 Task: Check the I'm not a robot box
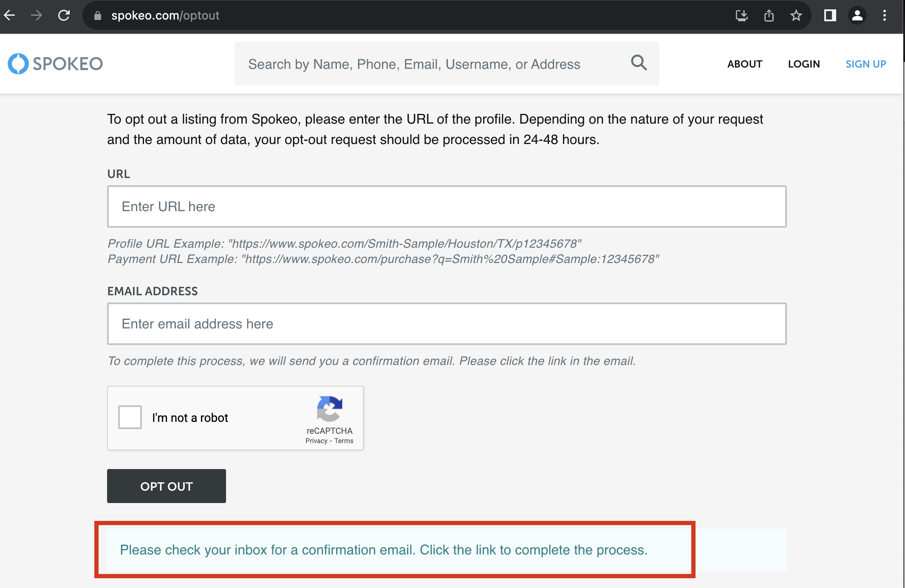click(x=129, y=417)
